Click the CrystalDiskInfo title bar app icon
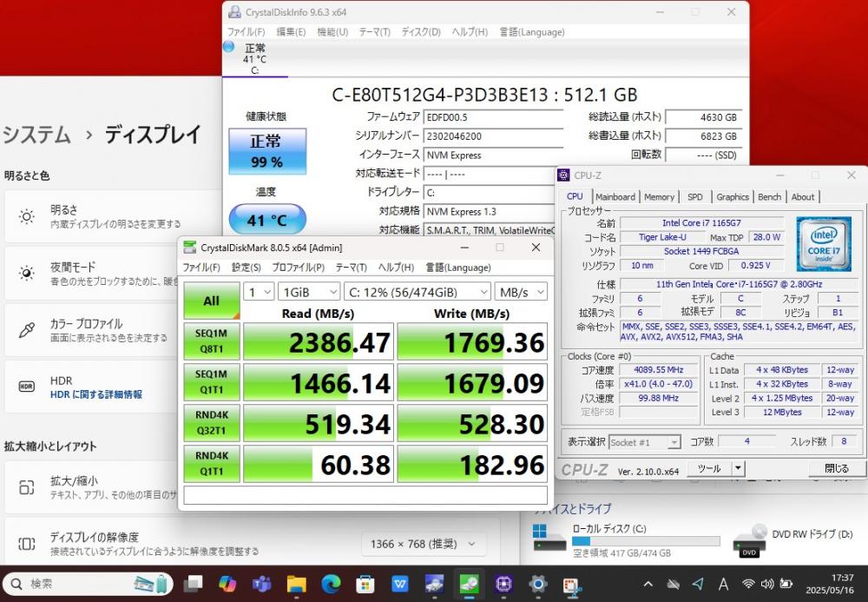 234,11
